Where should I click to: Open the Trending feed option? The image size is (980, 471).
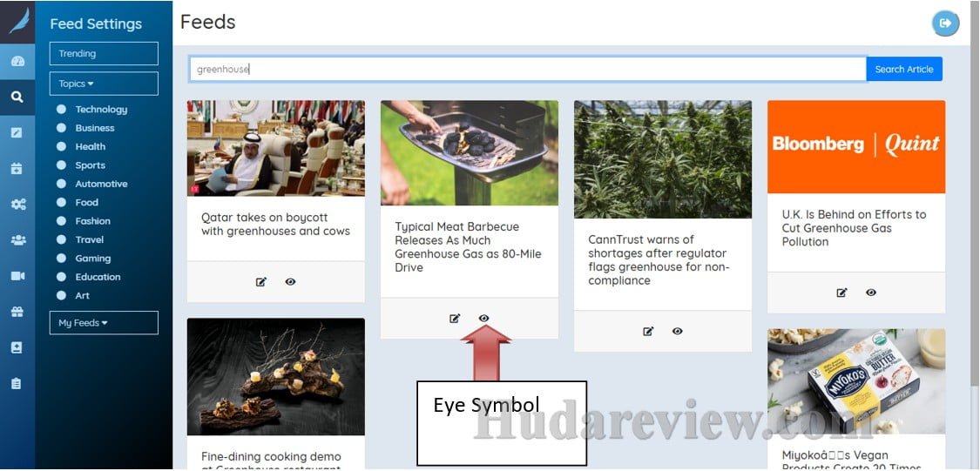coord(104,54)
